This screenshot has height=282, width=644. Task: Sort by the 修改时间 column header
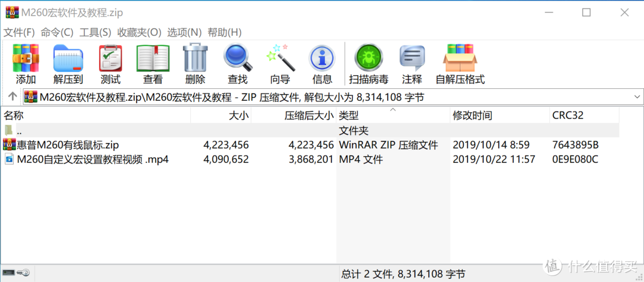tap(500, 115)
